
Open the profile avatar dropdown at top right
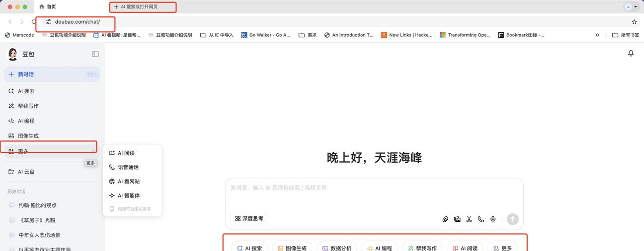pyautogui.click(x=631, y=7)
